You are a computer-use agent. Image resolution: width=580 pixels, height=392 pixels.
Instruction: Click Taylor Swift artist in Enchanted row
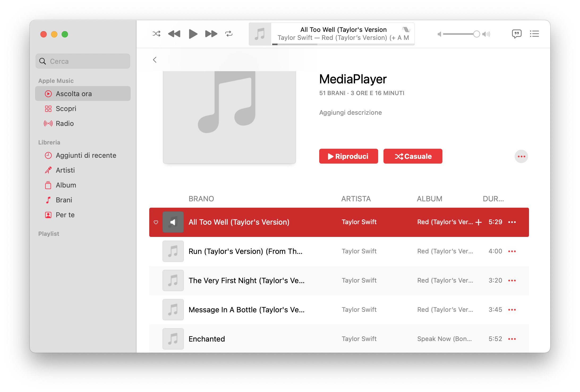pos(359,339)
